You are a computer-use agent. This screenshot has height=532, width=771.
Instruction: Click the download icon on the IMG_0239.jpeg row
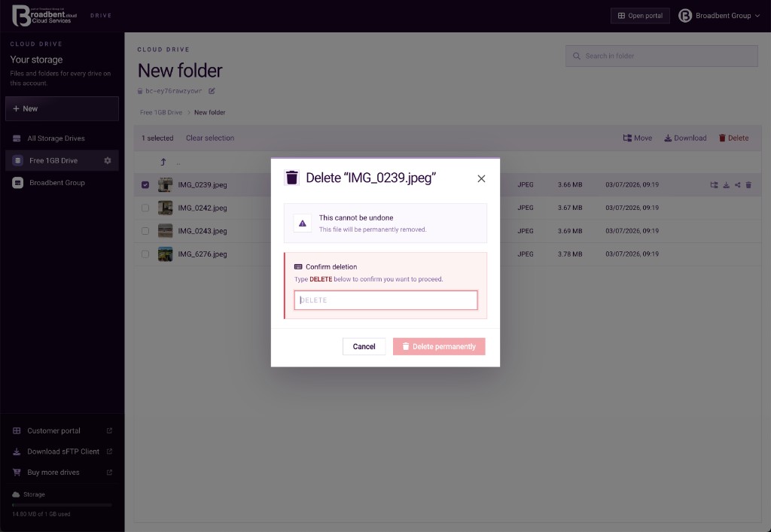coord(727,185)
